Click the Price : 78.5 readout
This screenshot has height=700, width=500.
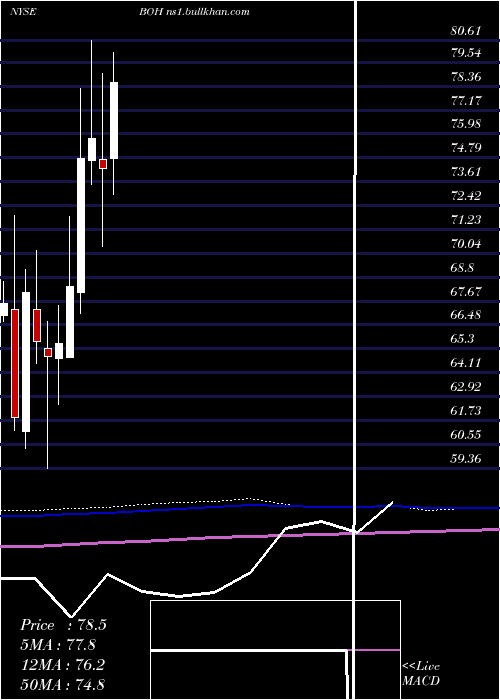pos(63,625)
